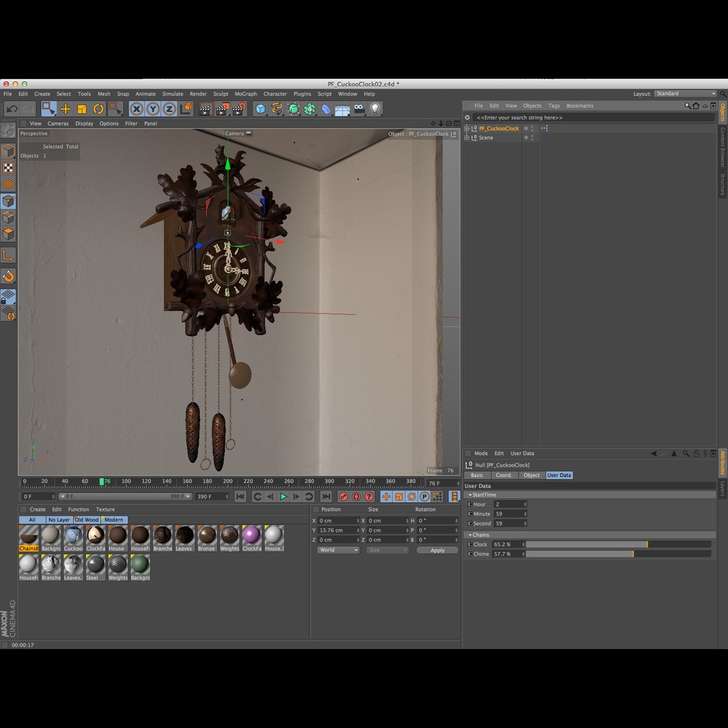Image resolution: width=728 pixels, height=728 pixels.
Task: Go to end of animation
Action: 326,496
